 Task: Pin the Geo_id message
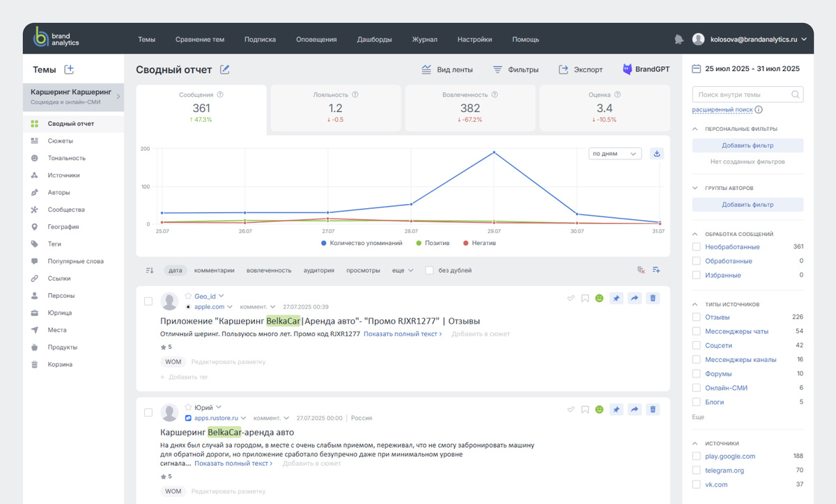coord(616,298)
